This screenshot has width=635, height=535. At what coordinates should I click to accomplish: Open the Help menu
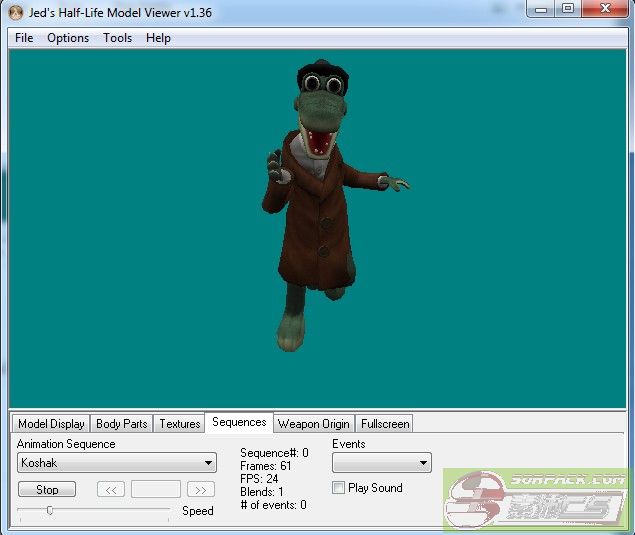[x=158, y=38]
